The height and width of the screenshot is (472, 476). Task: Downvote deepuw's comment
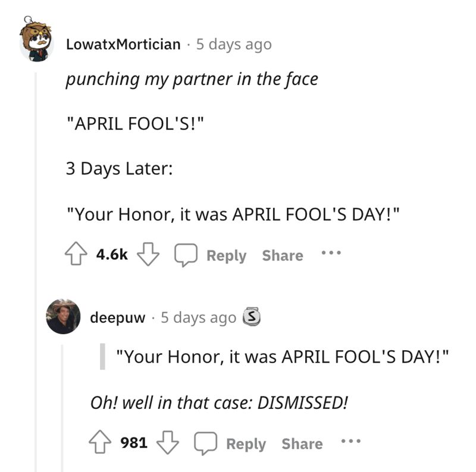[168, 442]
